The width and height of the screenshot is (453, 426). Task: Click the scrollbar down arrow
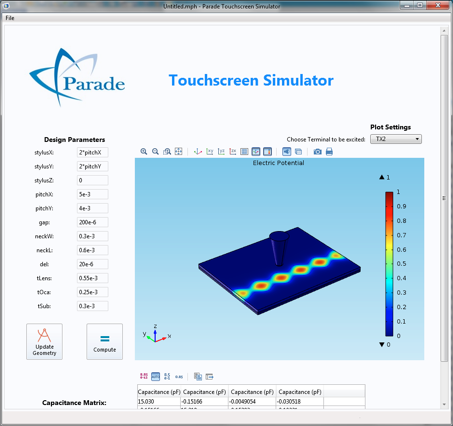click(x=444, y=404)
